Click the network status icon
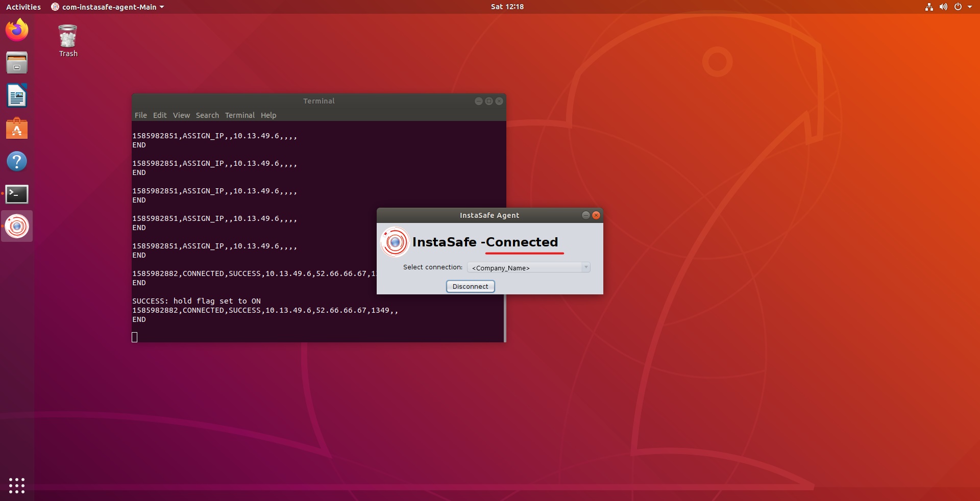The image size is (980, 501). [x=929, y=7]
